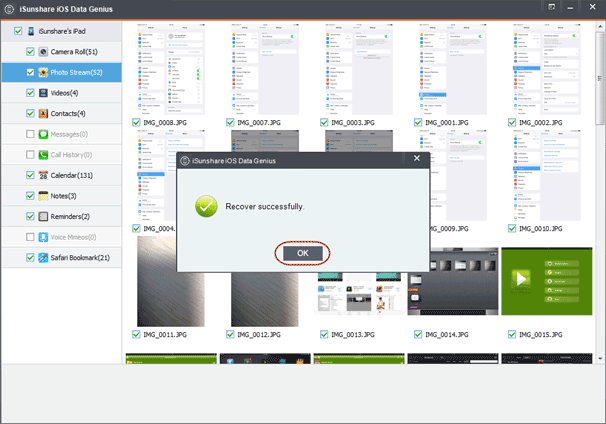Click the green success checkmark icon
The image size is (606, 424).
coord(206,206)
